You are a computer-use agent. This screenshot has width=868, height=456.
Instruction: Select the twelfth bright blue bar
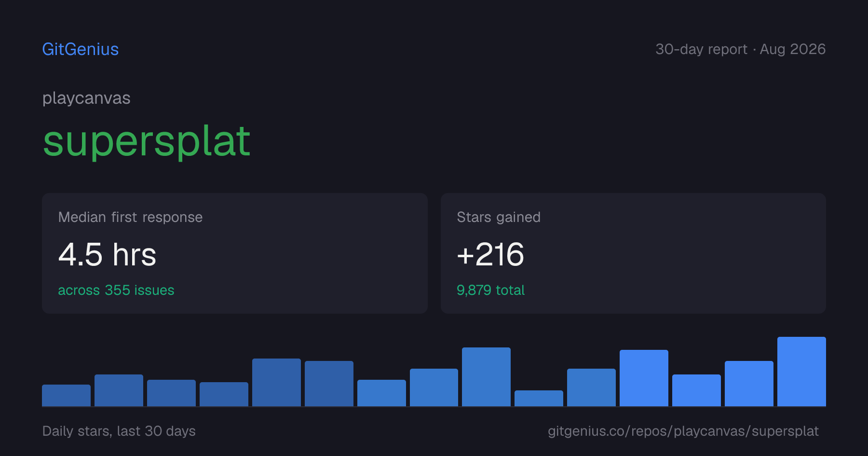point(644,378)
